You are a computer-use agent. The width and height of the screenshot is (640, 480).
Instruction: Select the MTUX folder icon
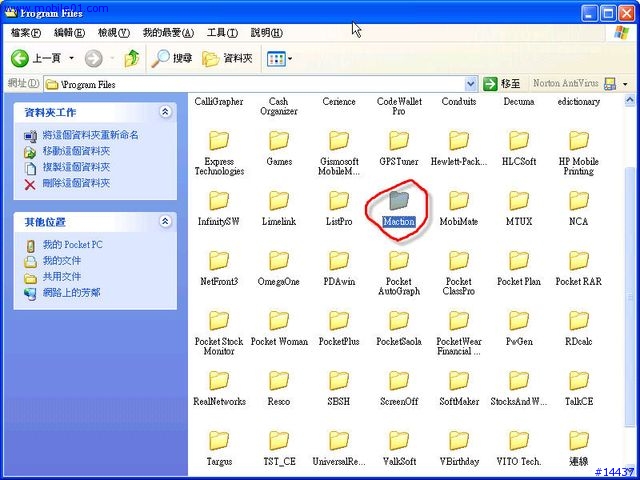pos(519,200)
